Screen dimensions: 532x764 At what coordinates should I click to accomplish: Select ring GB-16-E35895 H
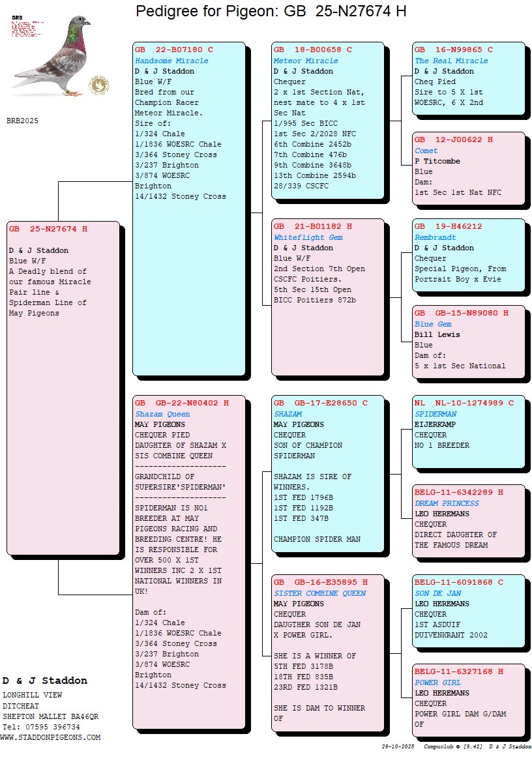(321, 582)
